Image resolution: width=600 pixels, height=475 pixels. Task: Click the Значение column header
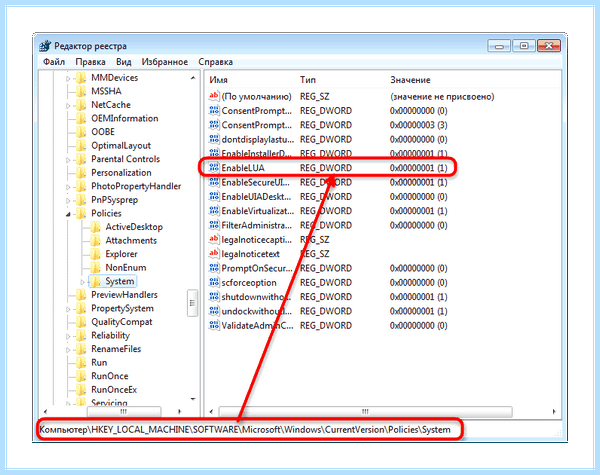(x=410, y=80)
